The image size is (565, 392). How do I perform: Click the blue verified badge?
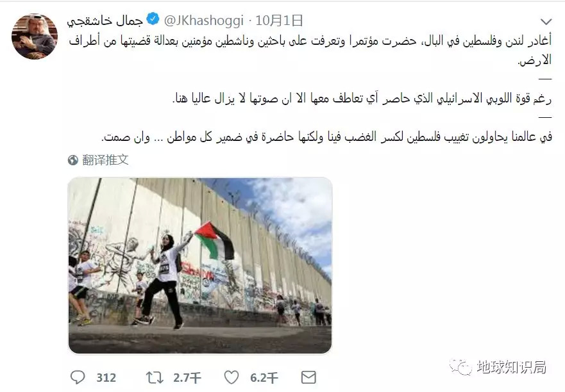pos(153,19)
